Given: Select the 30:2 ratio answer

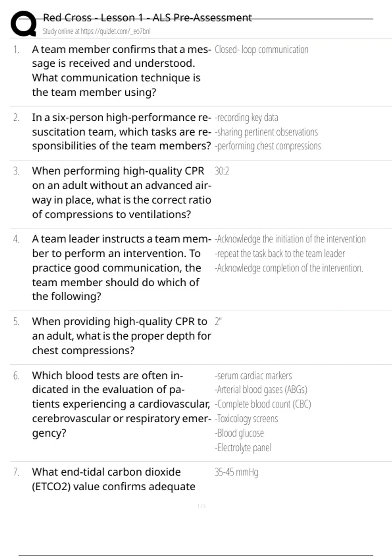Looking at the screenshot, I should tap(222, 171).
